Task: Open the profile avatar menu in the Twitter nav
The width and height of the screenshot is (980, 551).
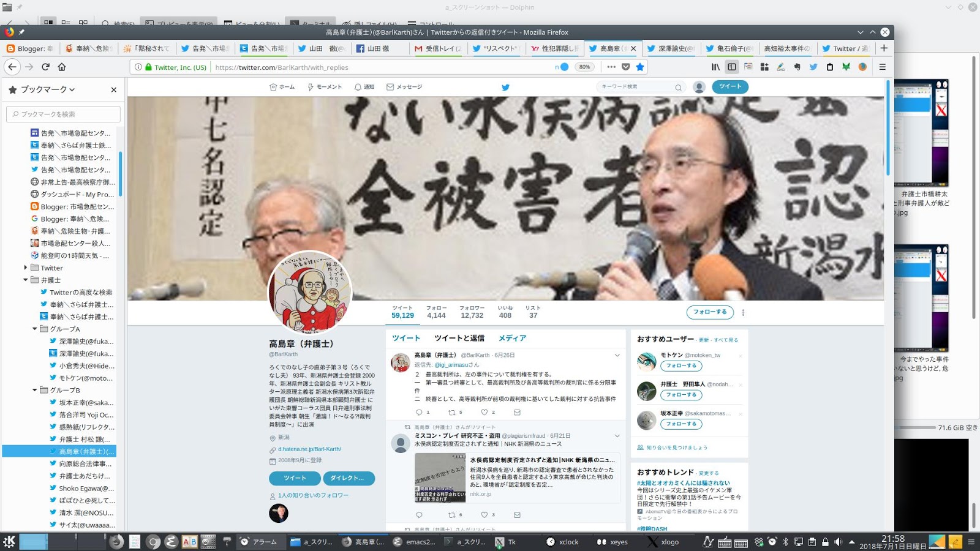Action: 699,87
